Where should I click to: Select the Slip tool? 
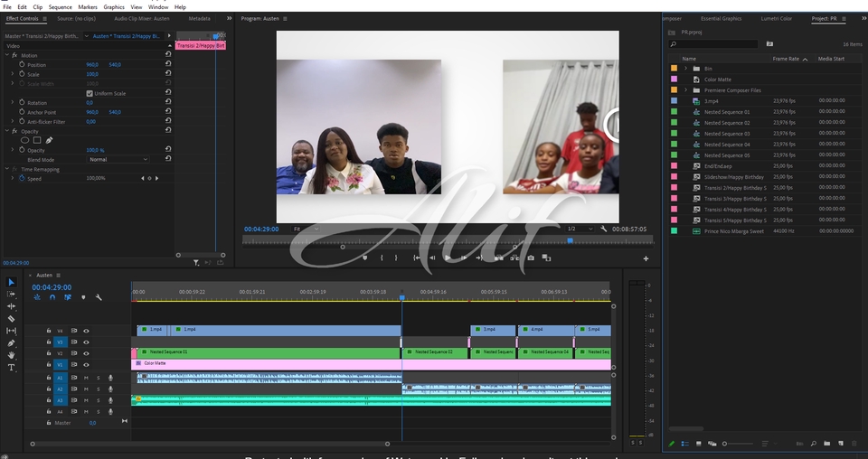(x=11, y=331)
